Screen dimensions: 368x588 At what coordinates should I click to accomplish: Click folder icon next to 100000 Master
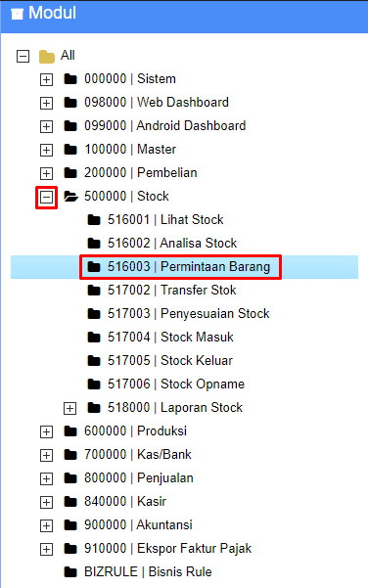click(x=70, y=150)
